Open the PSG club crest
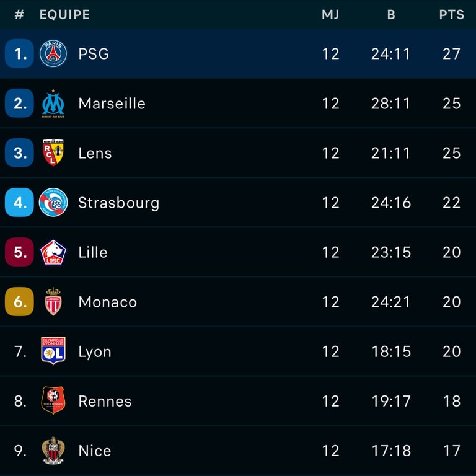 (53, 53)
